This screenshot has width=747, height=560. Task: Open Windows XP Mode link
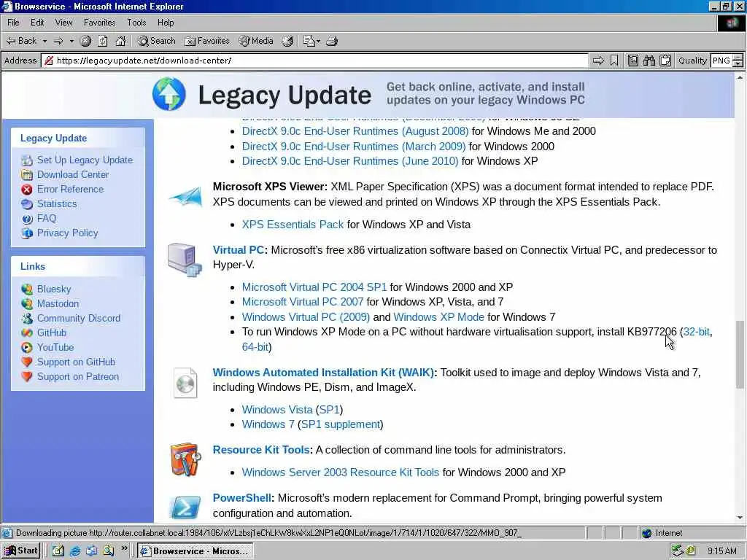[x=438, y=317]
